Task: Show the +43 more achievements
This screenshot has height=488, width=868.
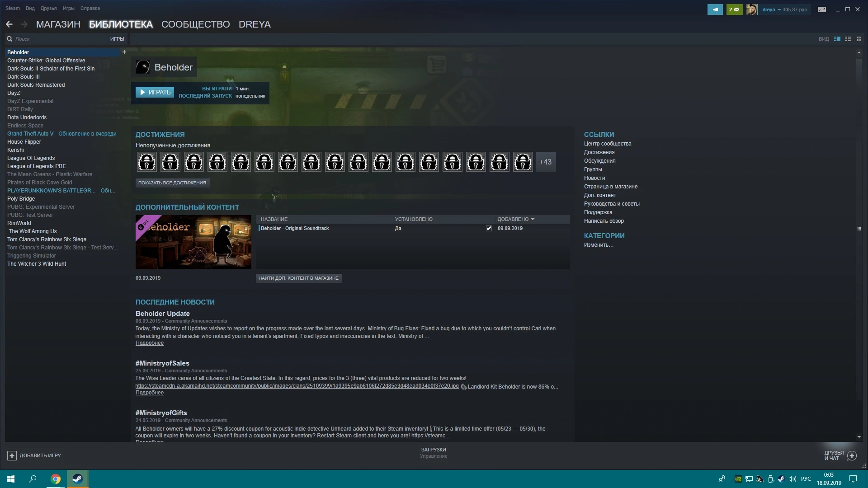Action: pos(546,162)
